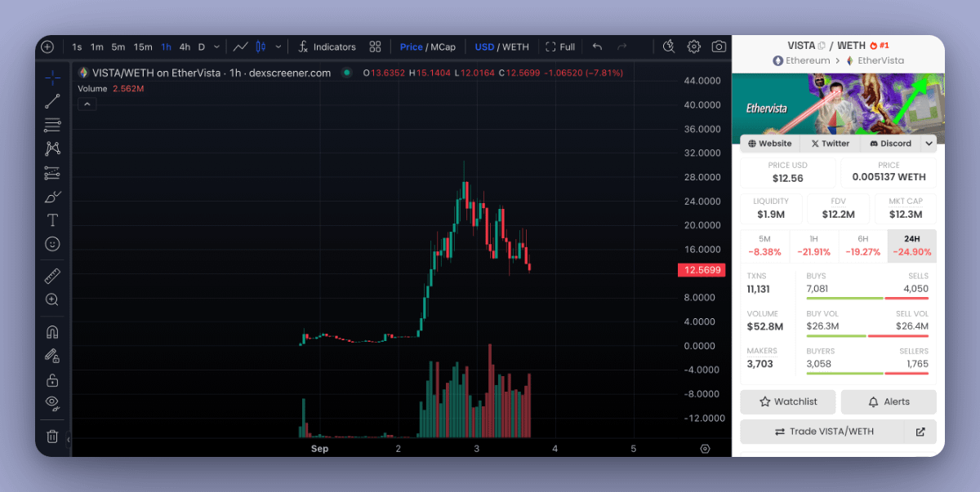980x492 pixels.
Task: Select the D daily timeframe
Action: [x=202, y=47]
